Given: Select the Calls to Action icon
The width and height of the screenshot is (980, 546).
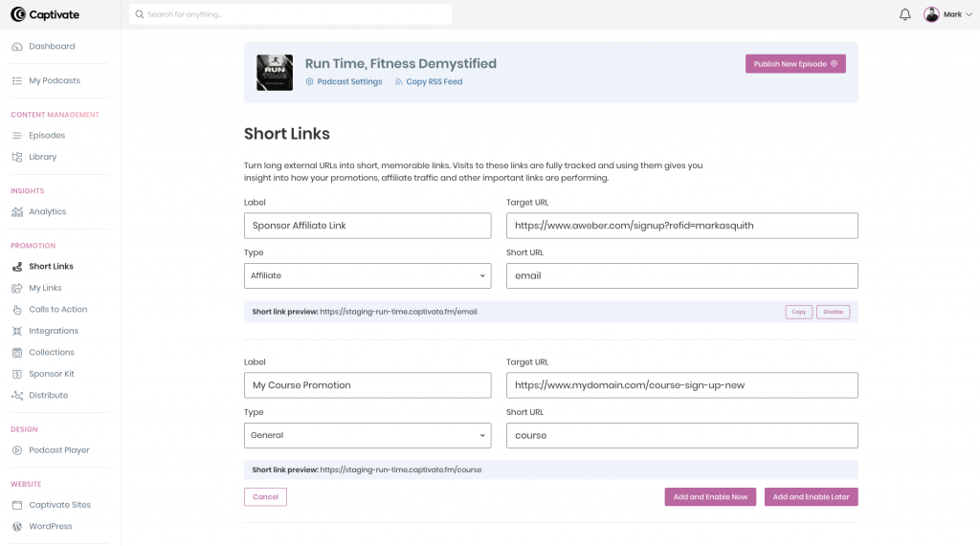Looking at the screenshot, I should point(17,310).
